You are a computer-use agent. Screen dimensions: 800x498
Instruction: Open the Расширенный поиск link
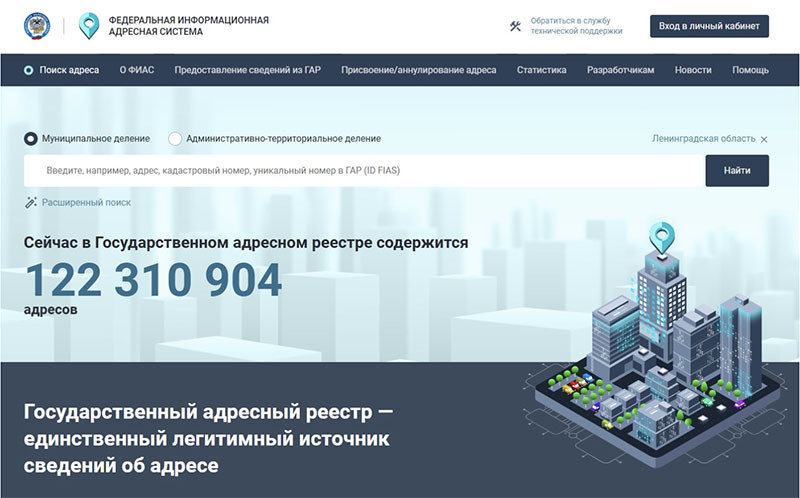pos(86,203)
